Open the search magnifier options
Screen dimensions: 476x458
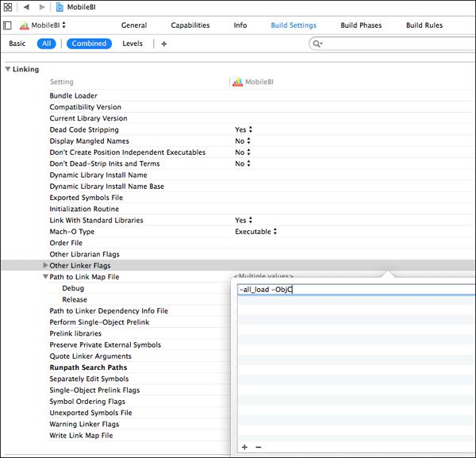pos(317,44)
